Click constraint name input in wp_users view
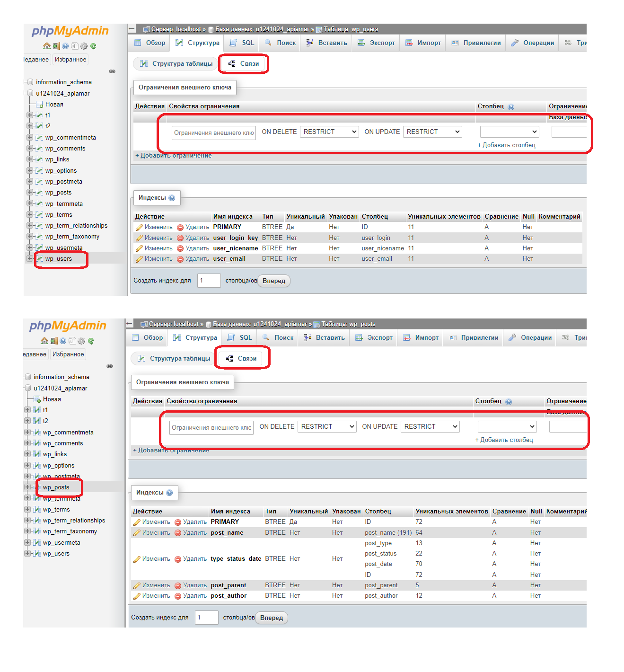624x672 pixels. [214, 133]
